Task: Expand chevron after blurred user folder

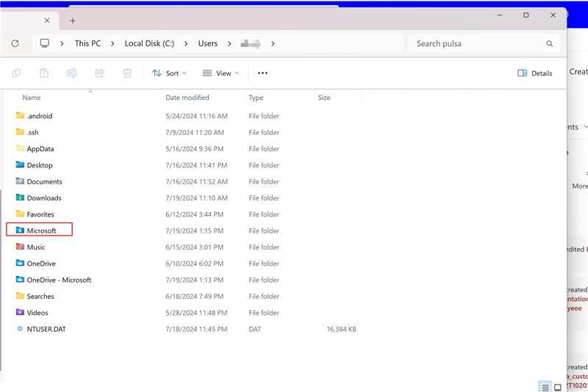Action: point(273,44)
